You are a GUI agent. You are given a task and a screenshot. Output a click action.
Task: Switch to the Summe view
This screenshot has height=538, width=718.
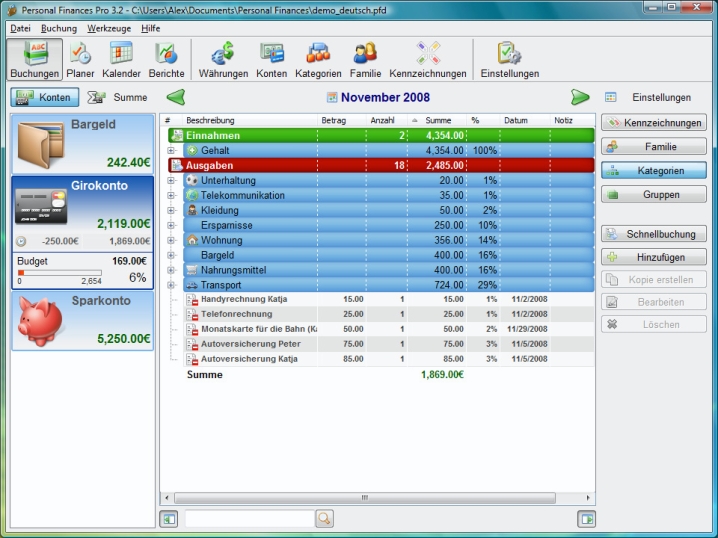pos(118,97)
